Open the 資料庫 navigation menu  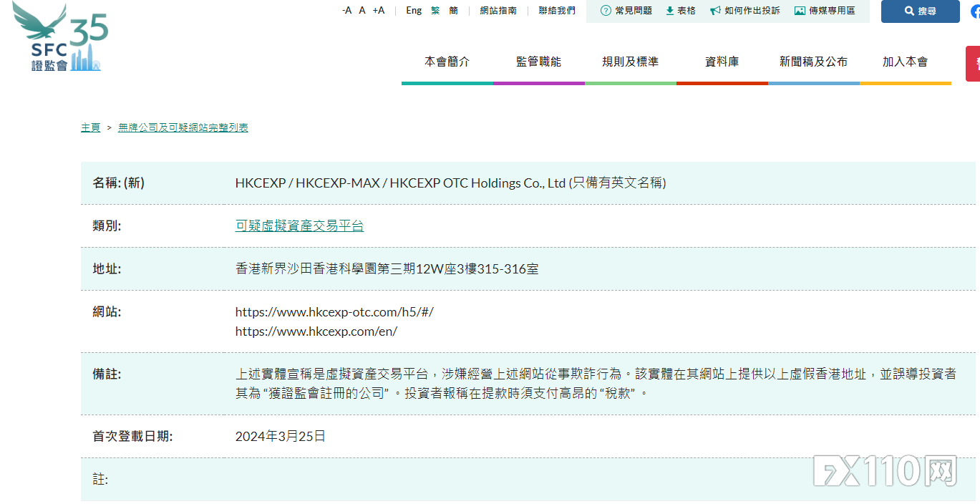722,62
